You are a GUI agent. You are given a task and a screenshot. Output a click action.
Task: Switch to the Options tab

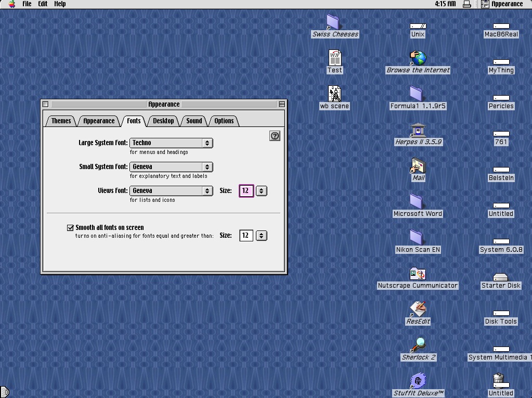224,121
